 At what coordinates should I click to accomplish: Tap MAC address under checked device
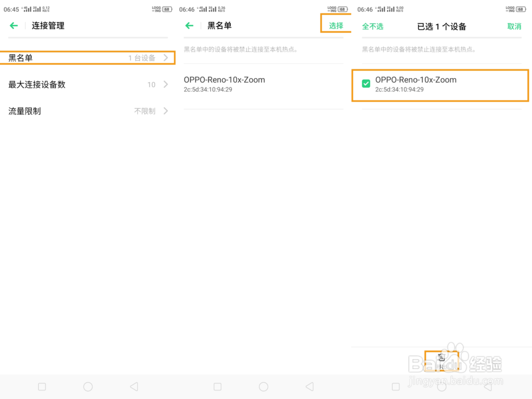click(400, 89)
